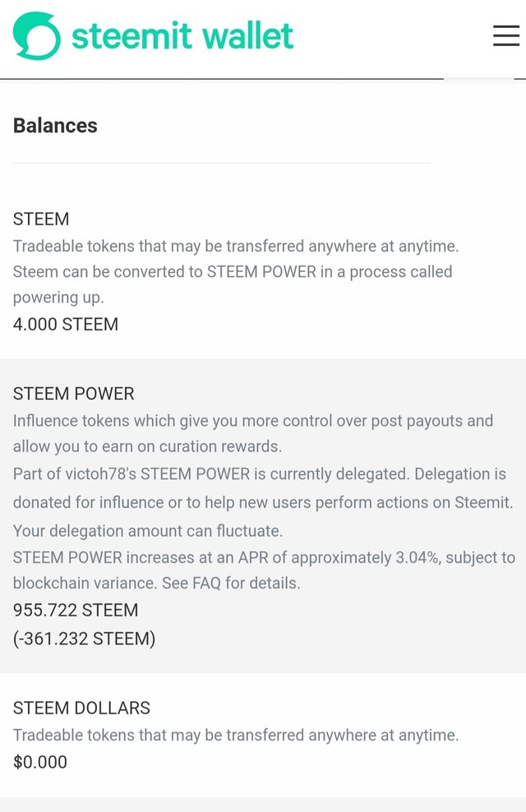Click the STEEM section title

tap(41, 219)
